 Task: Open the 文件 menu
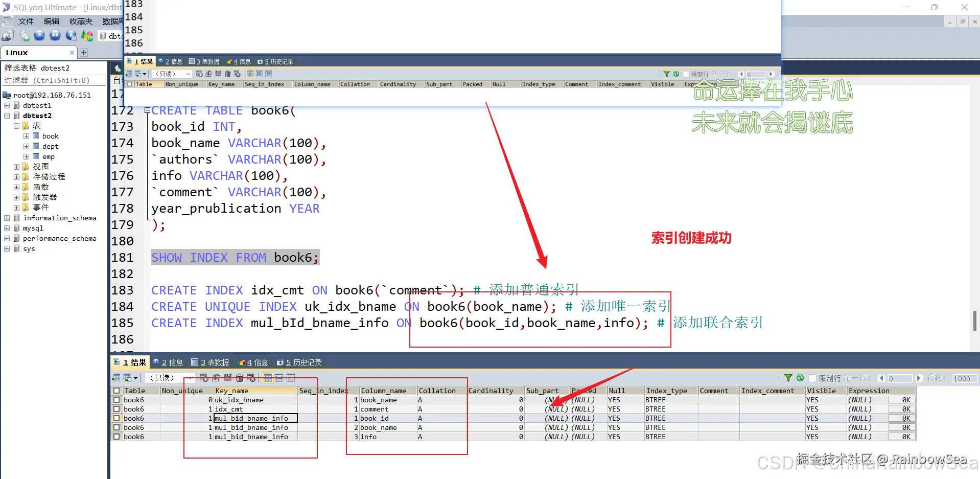point(26,21)
